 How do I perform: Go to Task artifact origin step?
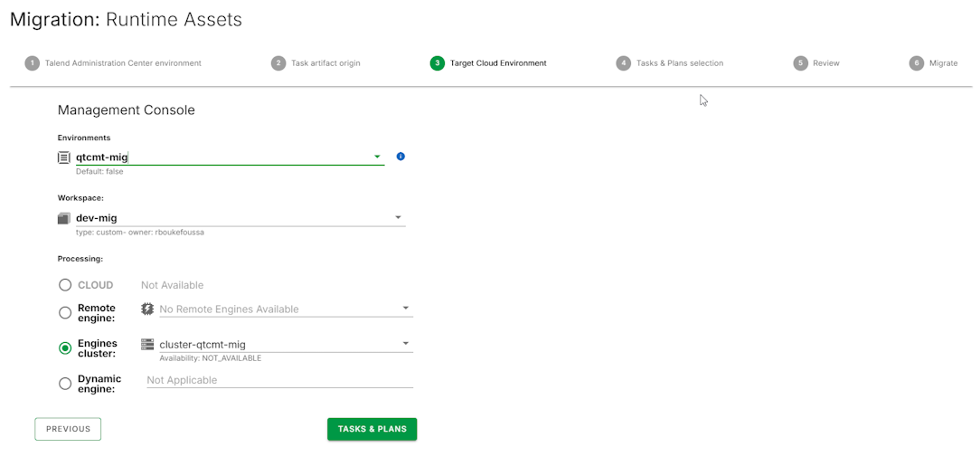(325, 63)
